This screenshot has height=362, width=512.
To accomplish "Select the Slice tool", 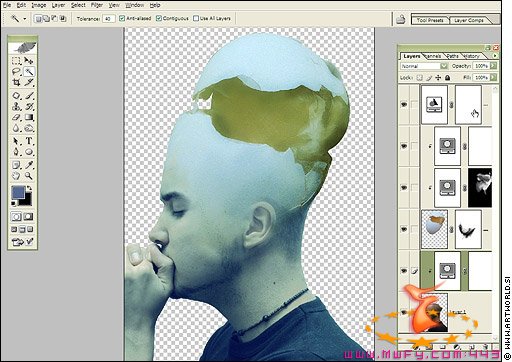I will coord(29,82).
